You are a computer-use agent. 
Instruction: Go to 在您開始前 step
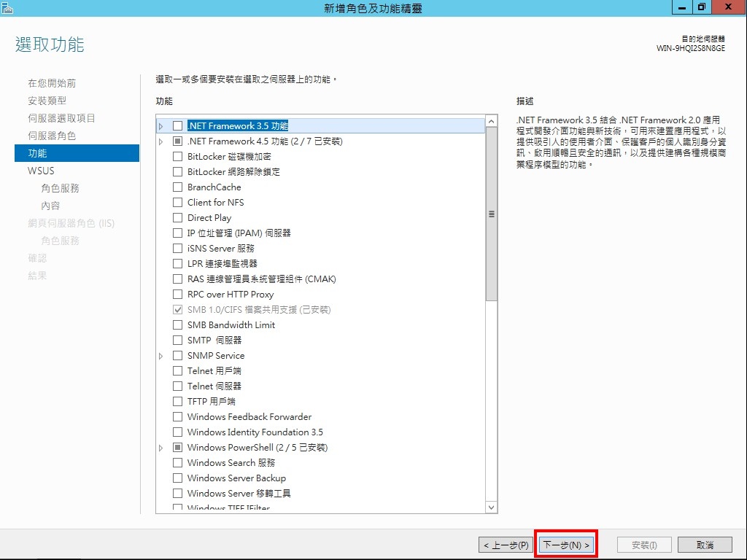[x=52, y=83]
